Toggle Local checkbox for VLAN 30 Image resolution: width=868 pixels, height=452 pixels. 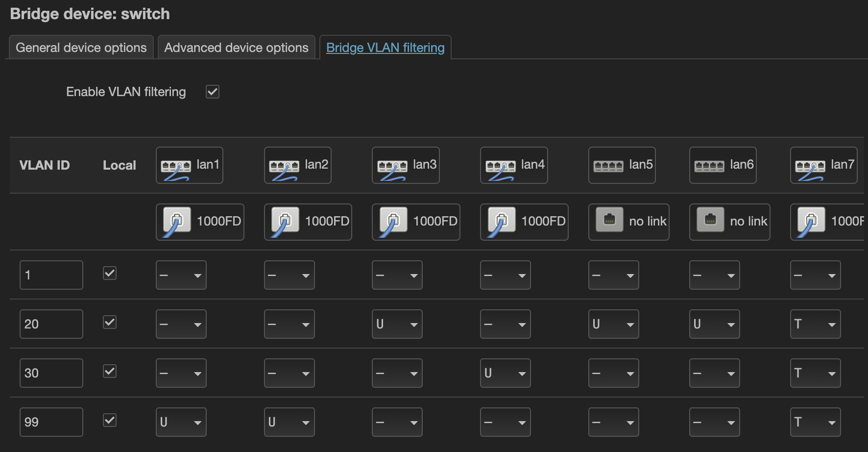pos(110,371)
